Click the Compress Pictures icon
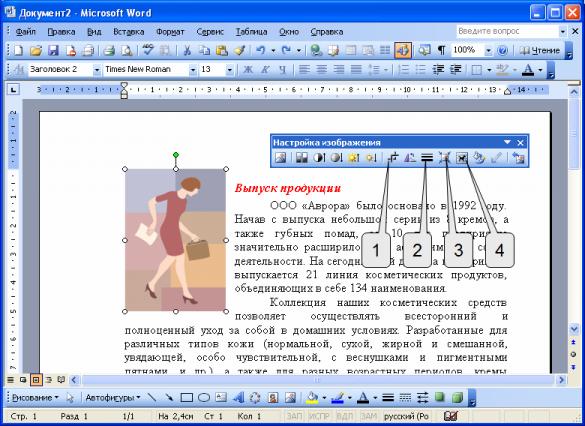Image resolution: width=585 pixels, height=426 pixels. click(444, 158)
